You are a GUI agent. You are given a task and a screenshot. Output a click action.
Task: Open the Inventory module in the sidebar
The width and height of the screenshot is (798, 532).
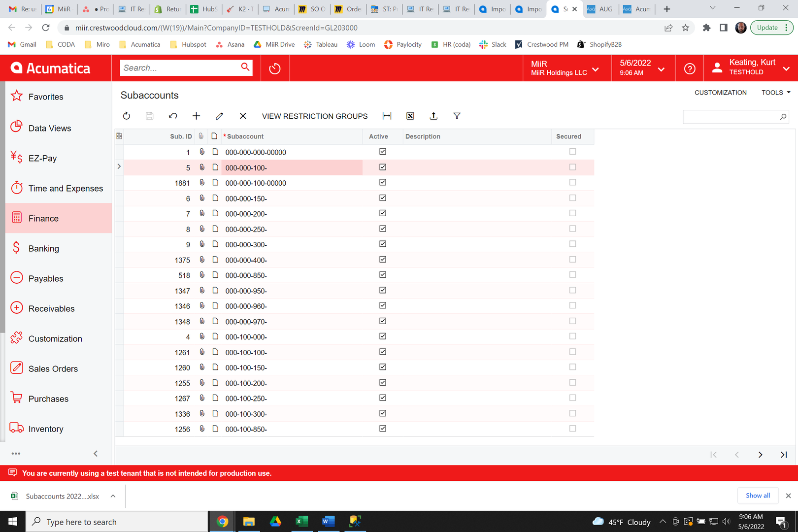coord(46,429)
